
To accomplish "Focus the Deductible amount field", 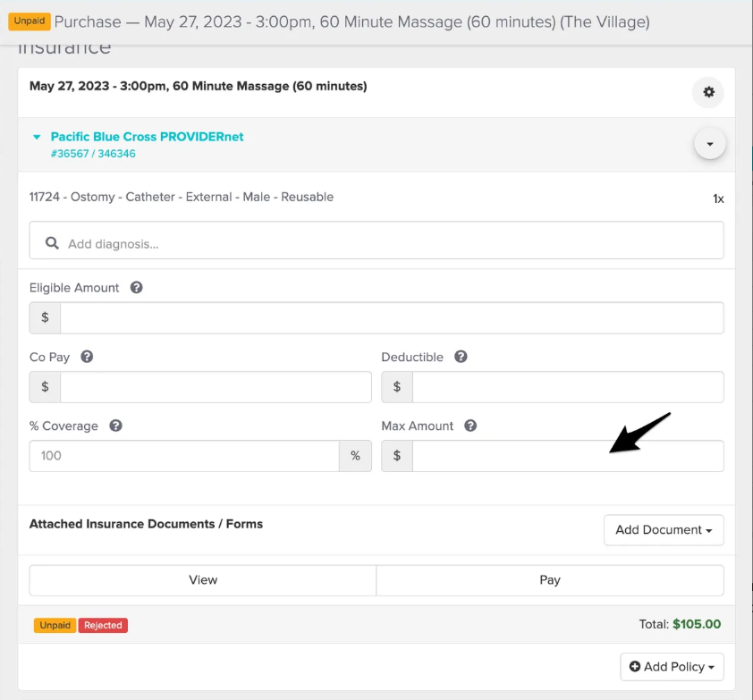I will [x=568, y=387].
